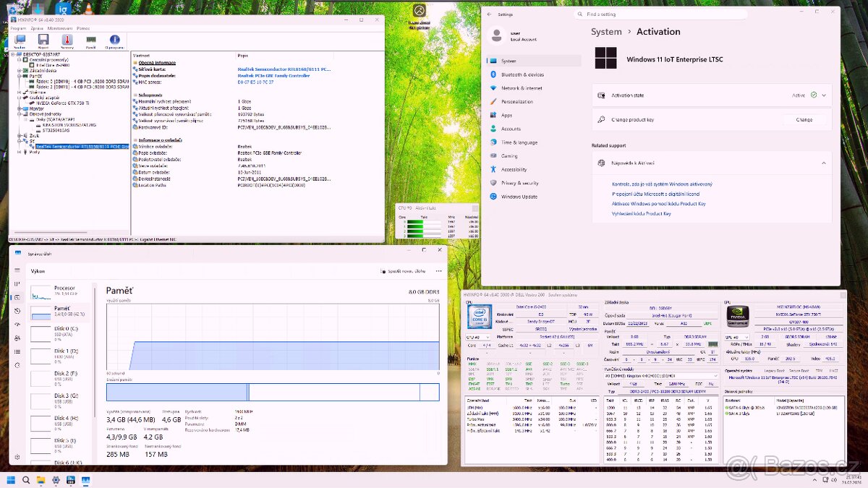This screenshot has width=868, height=488.
Task: Click the Souhrn toolbar icon in HWiNFO
Action: (20, 40)
